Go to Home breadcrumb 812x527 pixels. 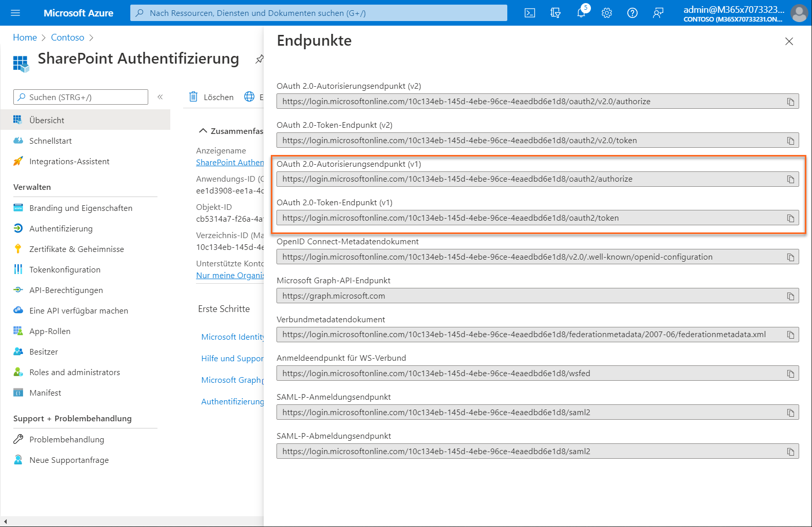[x=25, y=37]
